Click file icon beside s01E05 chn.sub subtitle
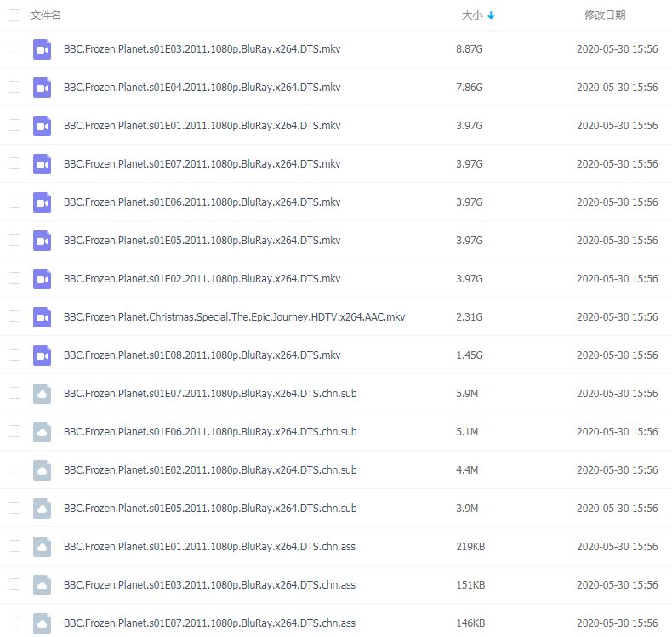This screenshot has width=672, height=637. 42,509
